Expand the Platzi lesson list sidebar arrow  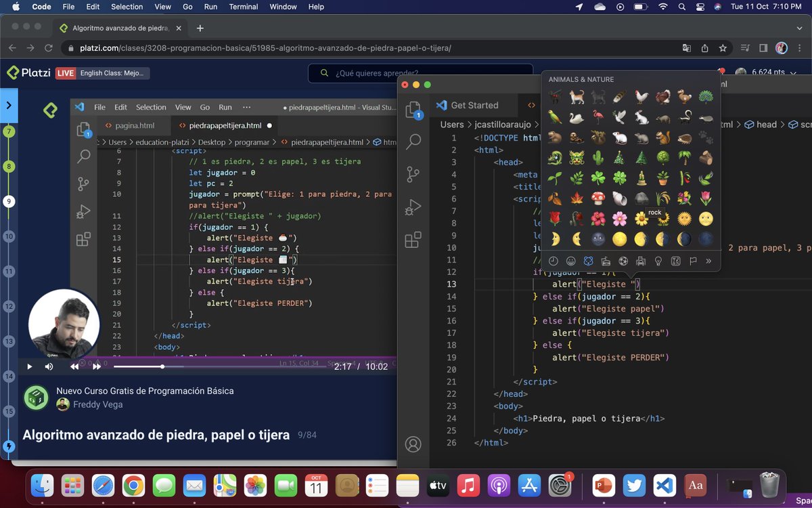pos(9,105)
